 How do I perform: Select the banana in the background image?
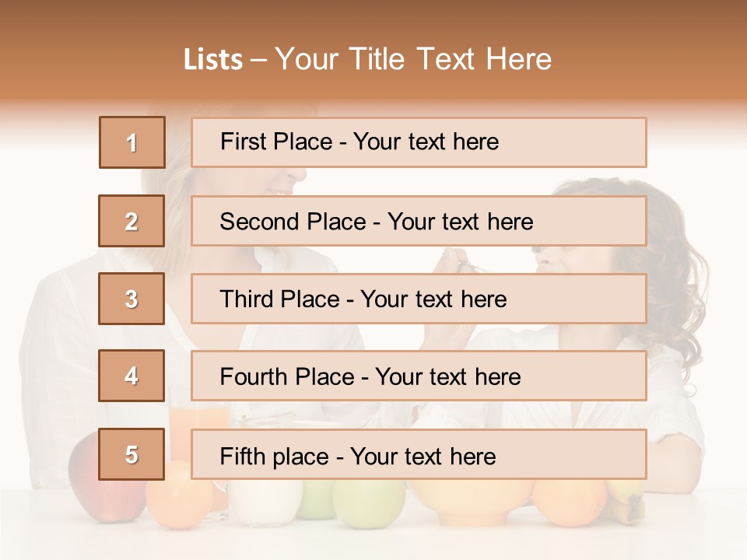click(x=630, y=499)
